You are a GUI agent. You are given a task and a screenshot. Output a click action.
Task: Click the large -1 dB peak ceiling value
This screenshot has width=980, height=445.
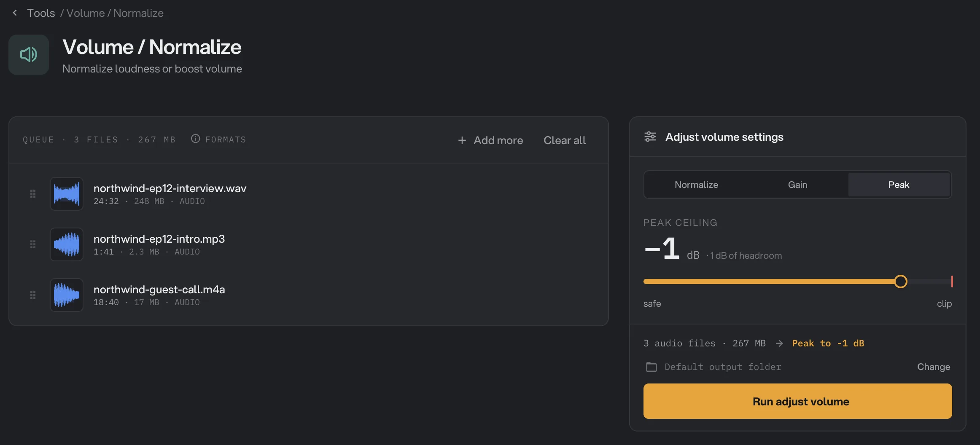click(x=662, y=248)
